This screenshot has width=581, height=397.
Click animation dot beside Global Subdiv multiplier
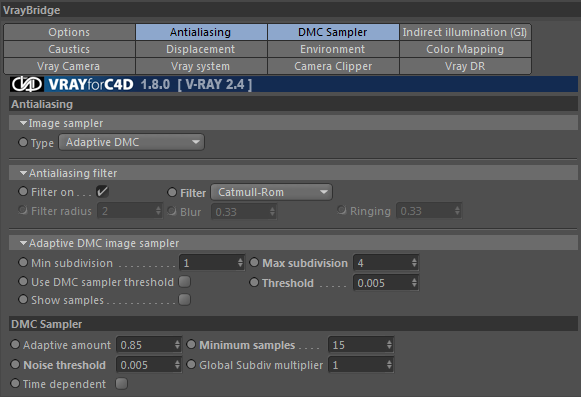click(x=191, y=364)
